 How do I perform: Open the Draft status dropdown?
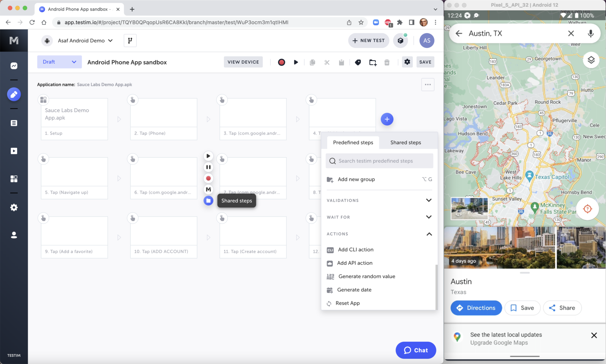click(x=59, y=62)
